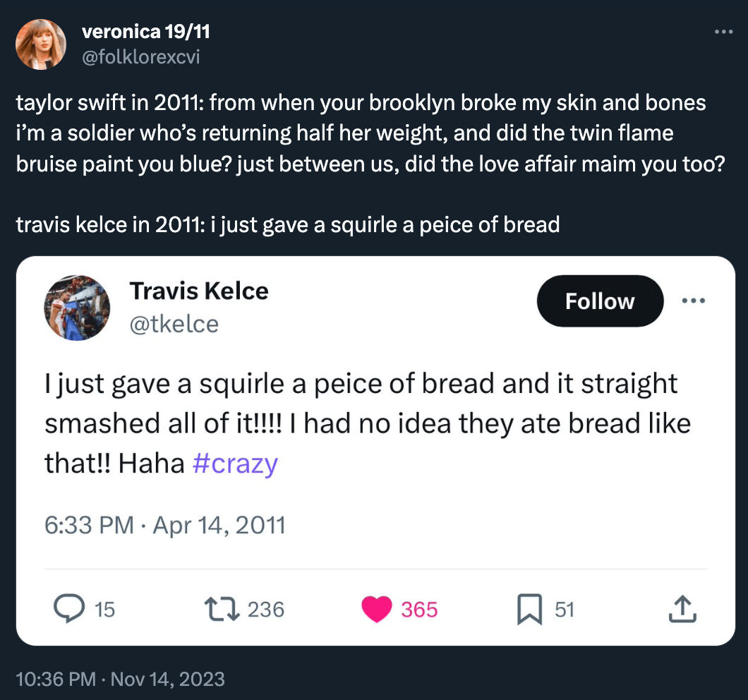
Task: Click the 365 likes count
Action: (419, 610)
